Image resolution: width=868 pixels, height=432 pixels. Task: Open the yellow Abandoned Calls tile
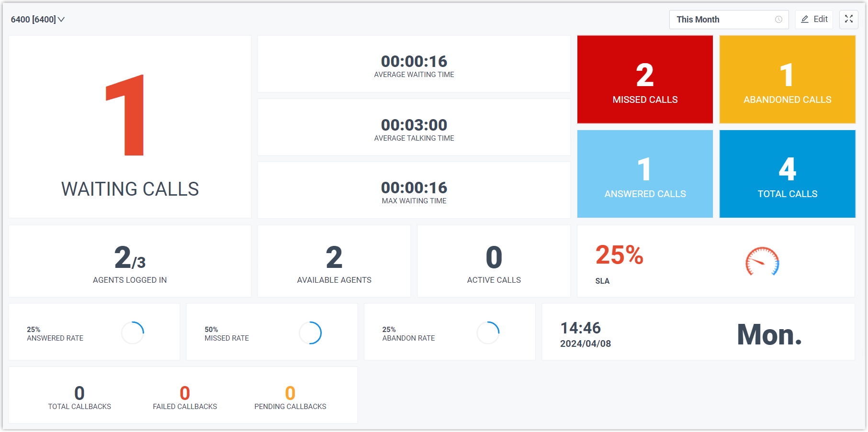[787, 79]
